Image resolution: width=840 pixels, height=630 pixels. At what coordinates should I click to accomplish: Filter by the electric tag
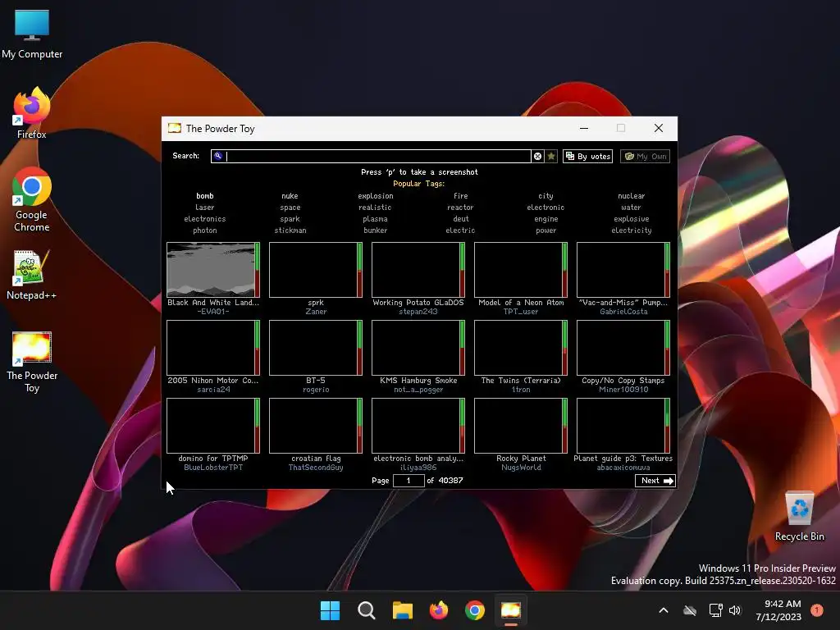[461, 231]
